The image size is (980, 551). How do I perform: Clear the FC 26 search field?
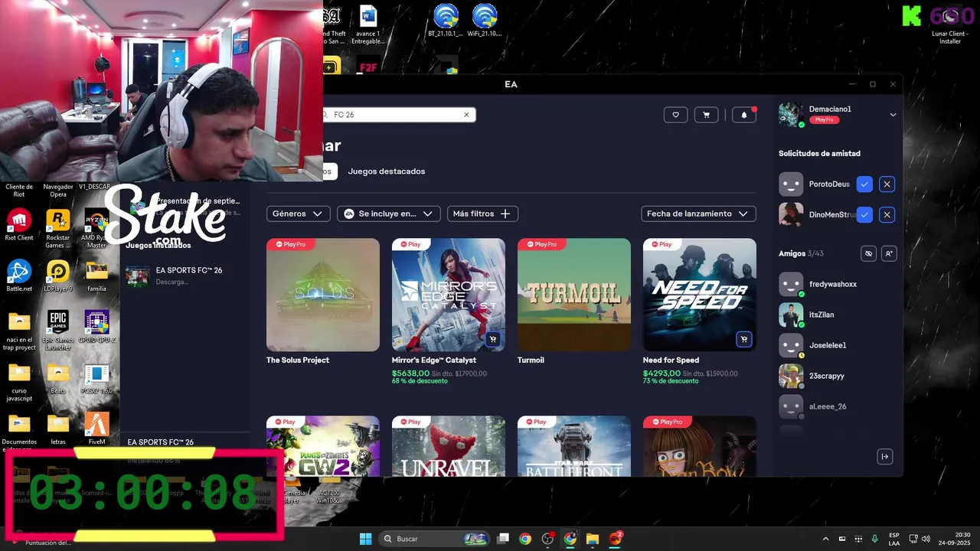(x=466, y=115)
